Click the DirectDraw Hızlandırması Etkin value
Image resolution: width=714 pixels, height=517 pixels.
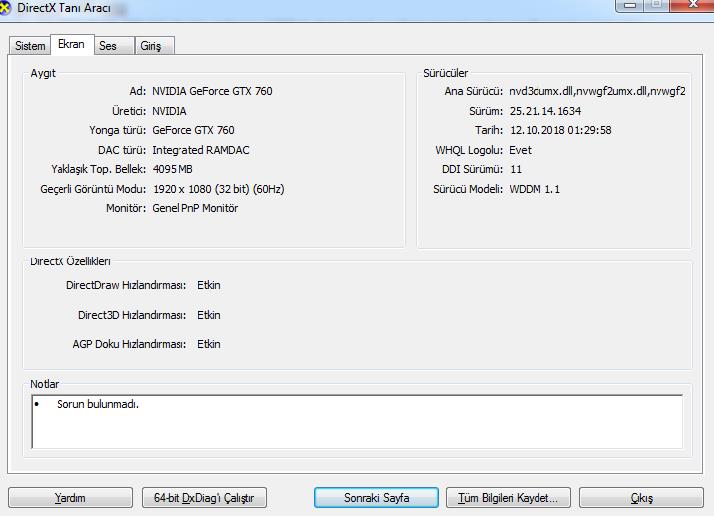209,285
